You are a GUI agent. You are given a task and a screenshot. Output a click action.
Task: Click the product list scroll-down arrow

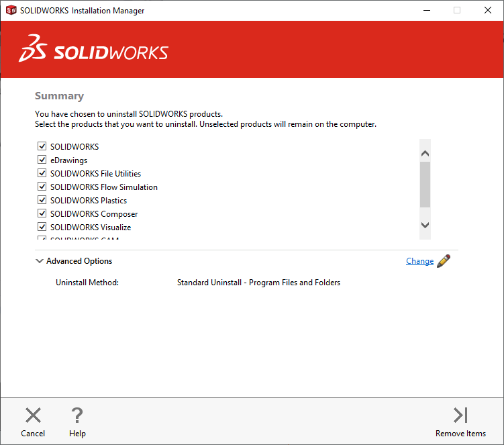click(425, 225)
